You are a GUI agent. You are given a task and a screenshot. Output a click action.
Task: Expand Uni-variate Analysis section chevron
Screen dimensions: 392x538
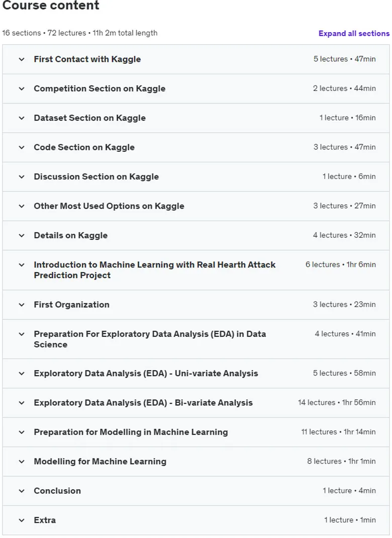(x=22, y=373)
